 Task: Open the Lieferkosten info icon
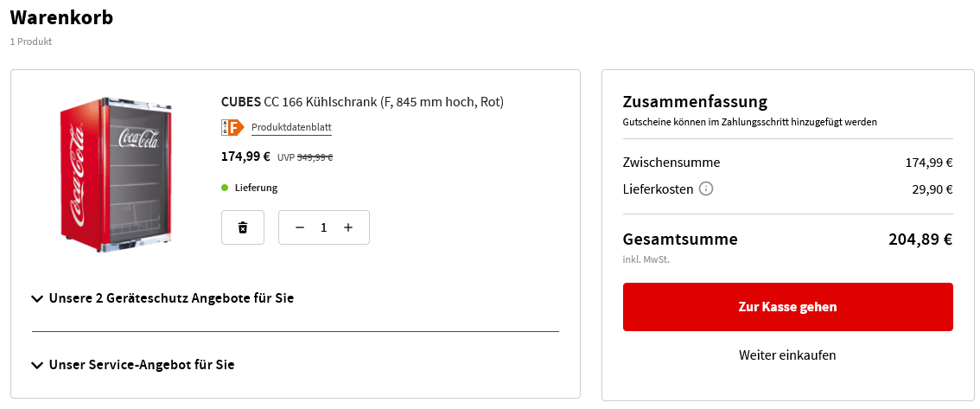click(x=706, y=189)
